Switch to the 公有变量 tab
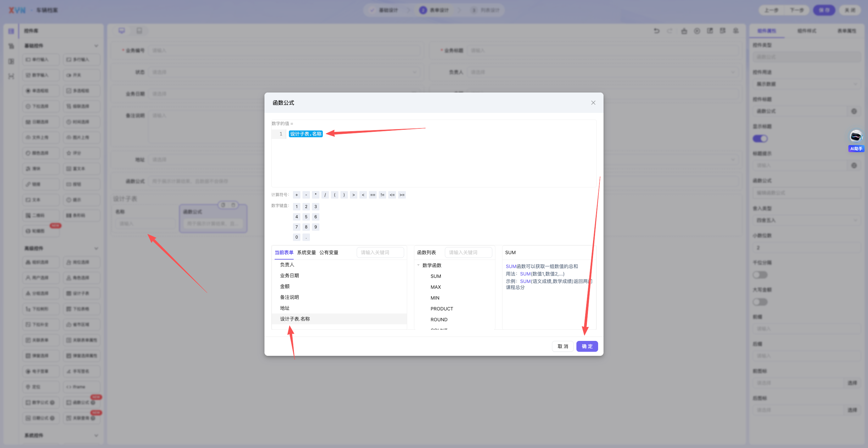 point(329,252)
